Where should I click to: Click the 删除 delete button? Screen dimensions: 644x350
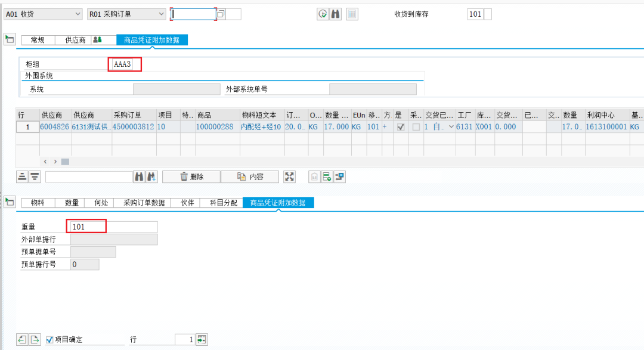coord(191,176)
